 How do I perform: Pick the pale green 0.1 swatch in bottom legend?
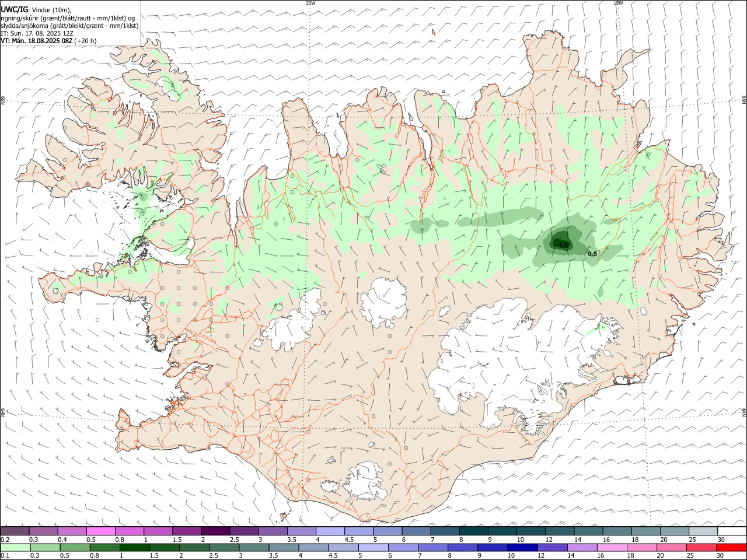coord(15,547)
